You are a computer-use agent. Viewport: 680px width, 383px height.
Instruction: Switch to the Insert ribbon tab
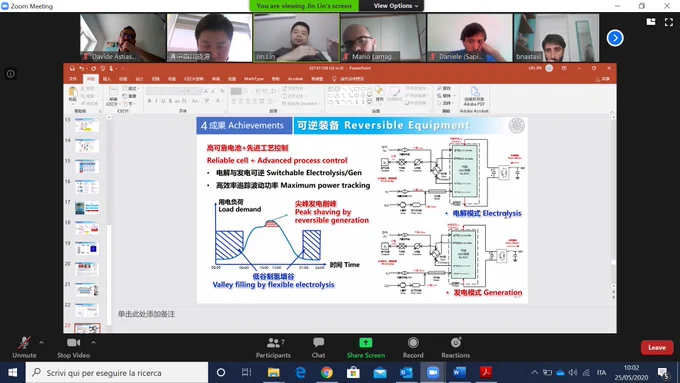click(107, 79)
